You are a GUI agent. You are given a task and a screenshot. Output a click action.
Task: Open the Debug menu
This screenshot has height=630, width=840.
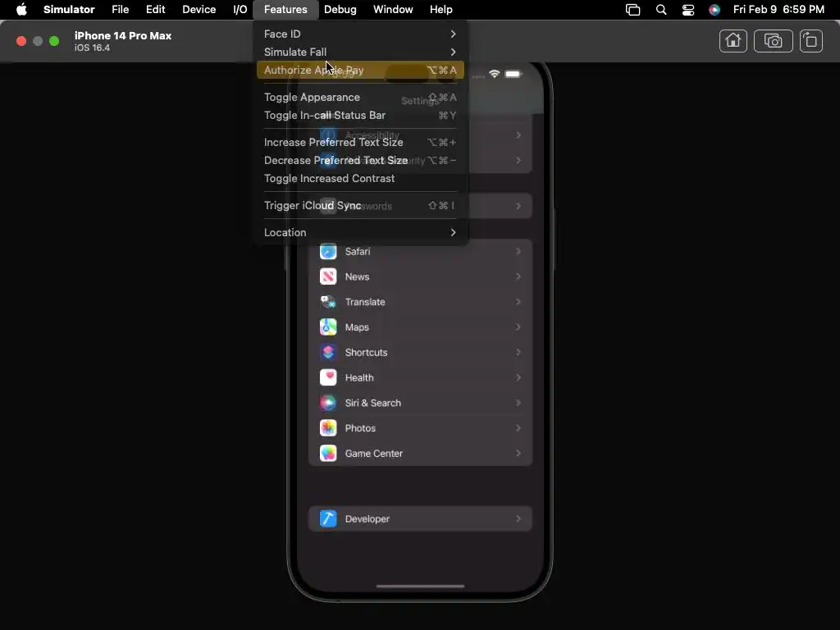(x=340, y=10)
